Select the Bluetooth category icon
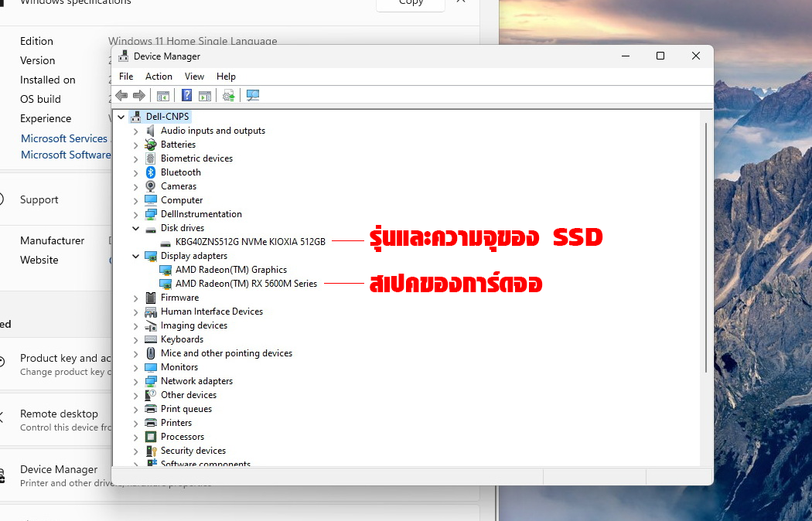 [x=151, y=172]
